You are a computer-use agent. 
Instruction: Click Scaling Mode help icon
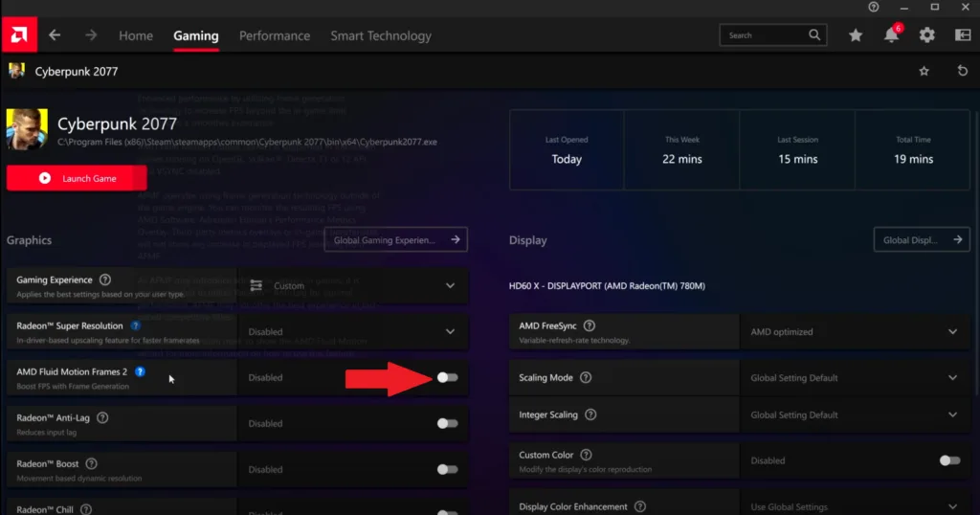click(x=586, y=377)
